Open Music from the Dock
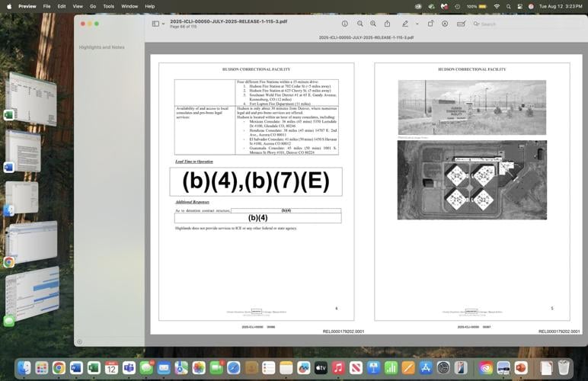The image size is (588, 381). click(338, 368)
